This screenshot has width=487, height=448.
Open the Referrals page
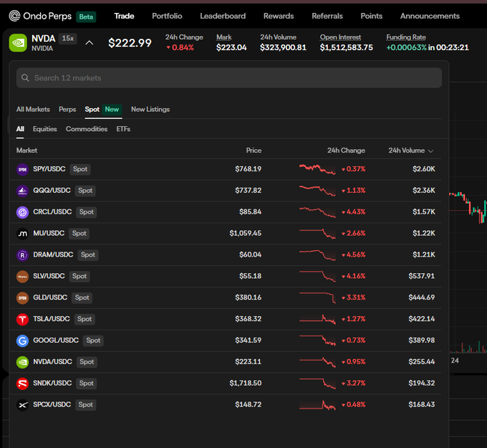tap(327, 16)
